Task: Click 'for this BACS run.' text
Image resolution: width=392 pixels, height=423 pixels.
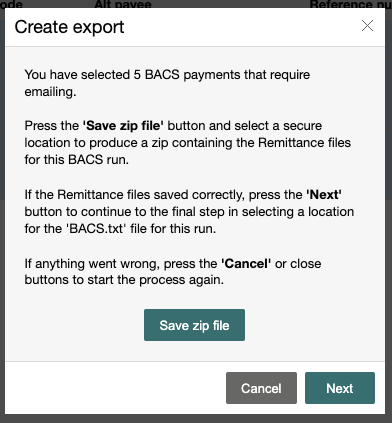Action: point(76,160)
